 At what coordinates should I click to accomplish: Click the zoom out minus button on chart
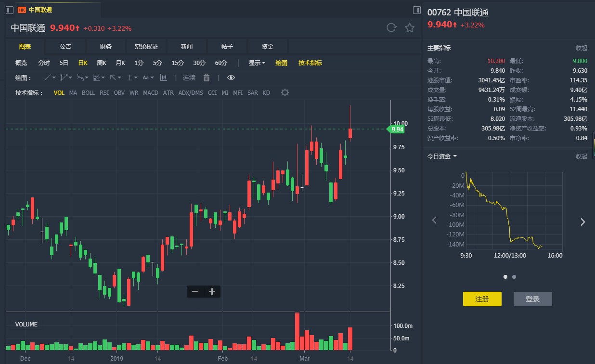(x=195, y=291)
